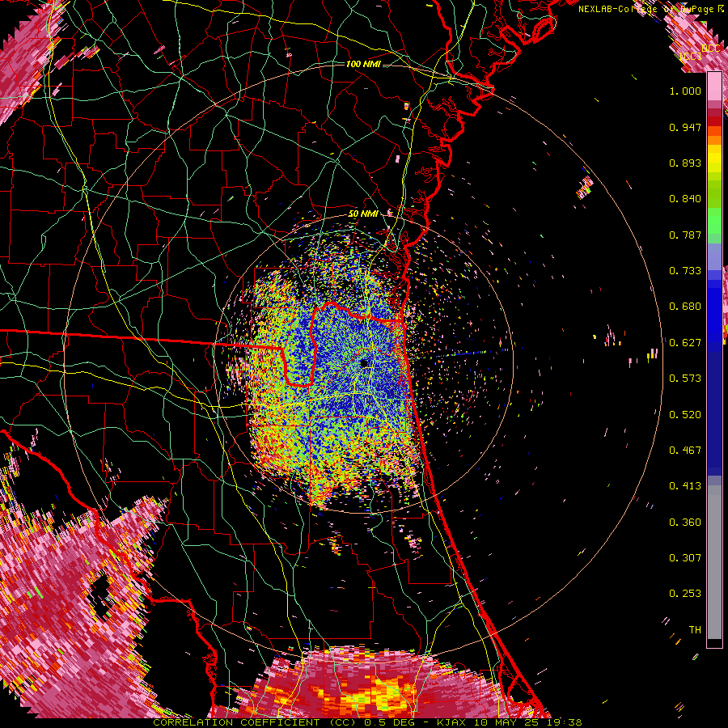Select the 0.947 legend value
The width and height of the screenshot is (728, 728).
click(x=685, y=127)
